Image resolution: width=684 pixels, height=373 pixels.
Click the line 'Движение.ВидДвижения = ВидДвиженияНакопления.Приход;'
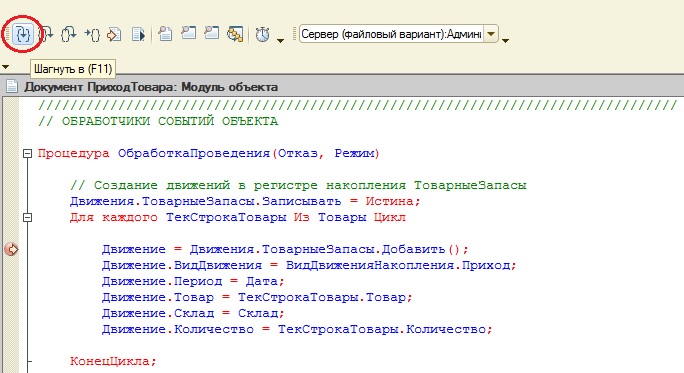309,265
